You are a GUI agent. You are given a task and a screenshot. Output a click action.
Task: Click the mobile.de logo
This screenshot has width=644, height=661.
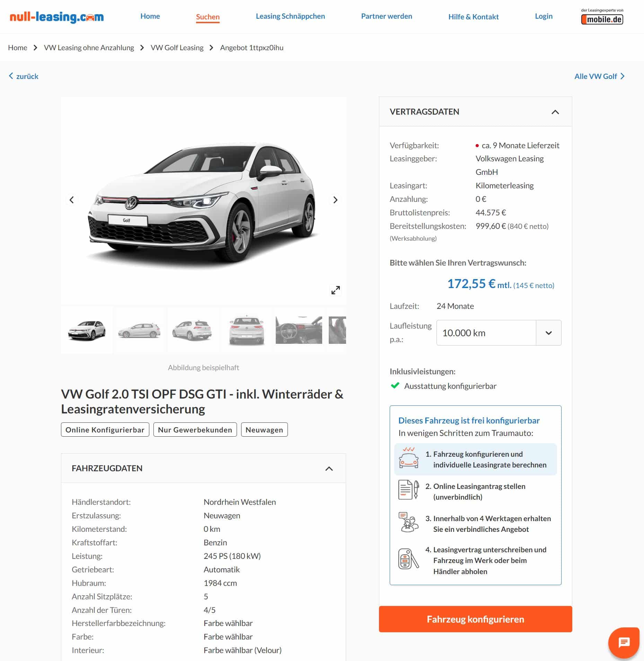coord(602,16)
